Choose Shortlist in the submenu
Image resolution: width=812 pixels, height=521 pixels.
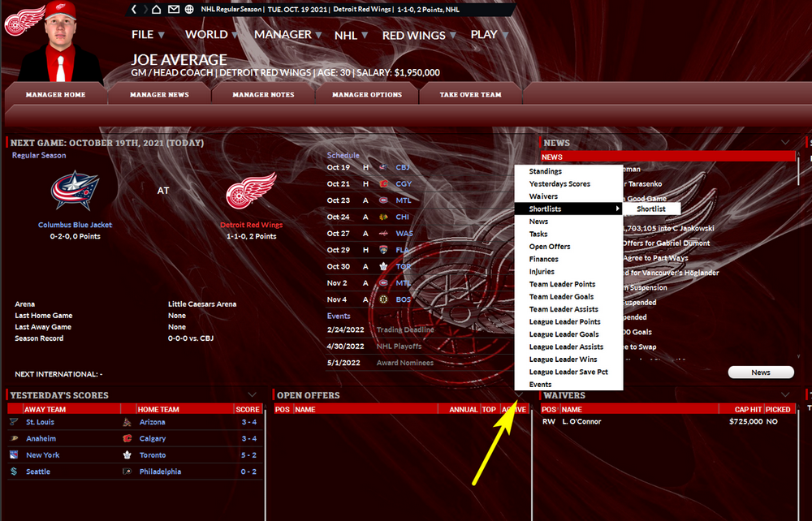click(x=651, y=209)
